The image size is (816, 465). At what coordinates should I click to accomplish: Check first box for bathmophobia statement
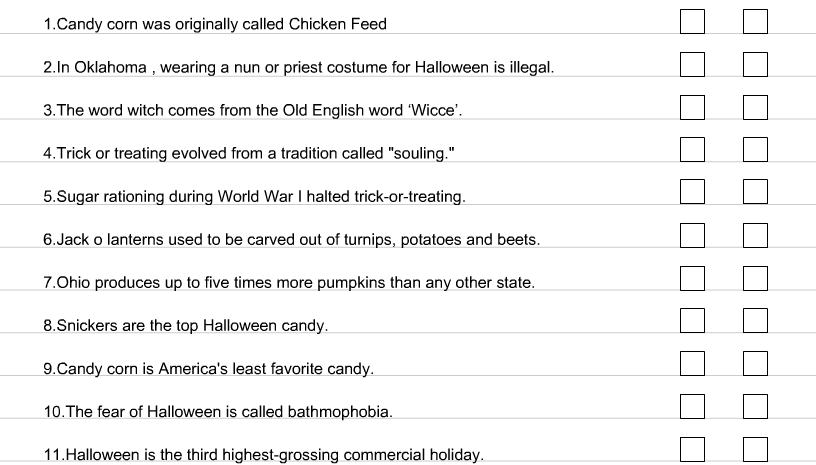coord(692,407)
